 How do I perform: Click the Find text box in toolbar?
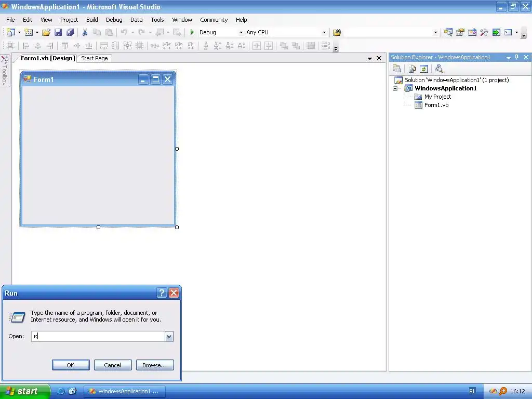click(x=389, y=33)
